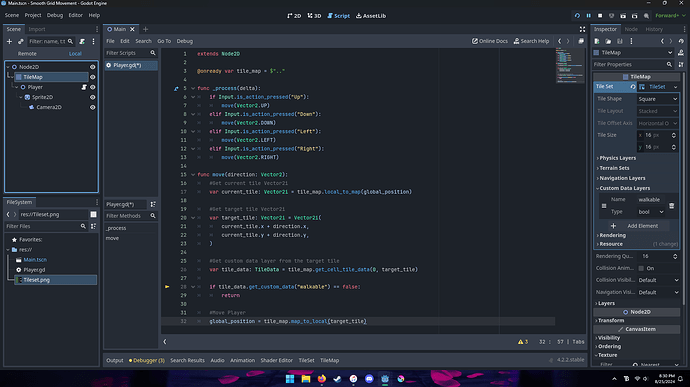Collapse the Player node children
This screenshot has height=387, width=690.
click(17, 87)
